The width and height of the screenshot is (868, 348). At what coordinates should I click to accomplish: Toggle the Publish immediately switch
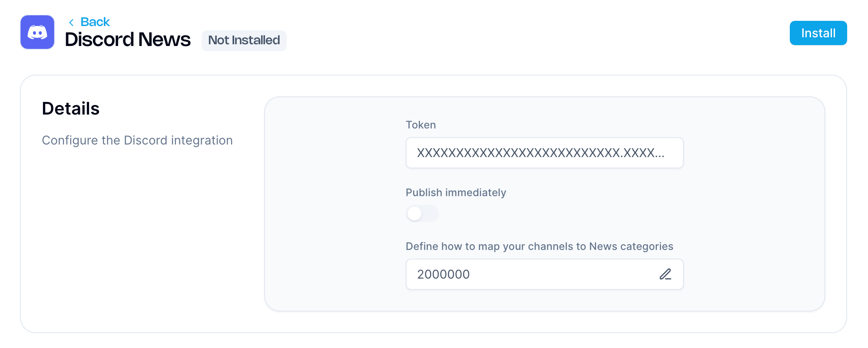[x=422, y=213]
